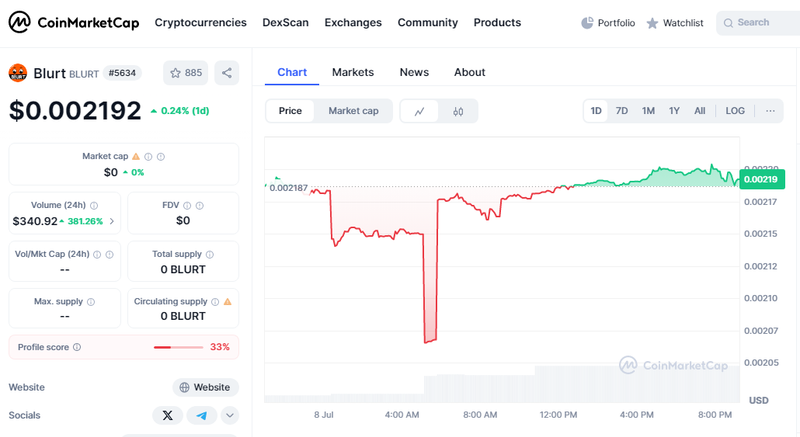Click the circulating supply warning icon
800x437 pixels.
point(227,301)
